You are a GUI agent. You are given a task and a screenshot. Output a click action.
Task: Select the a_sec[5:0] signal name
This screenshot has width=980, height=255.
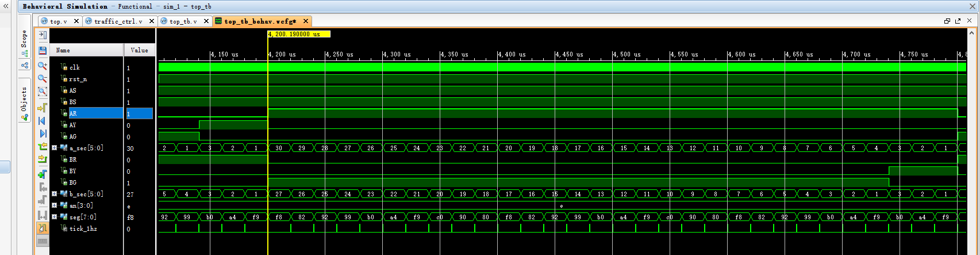86,148
